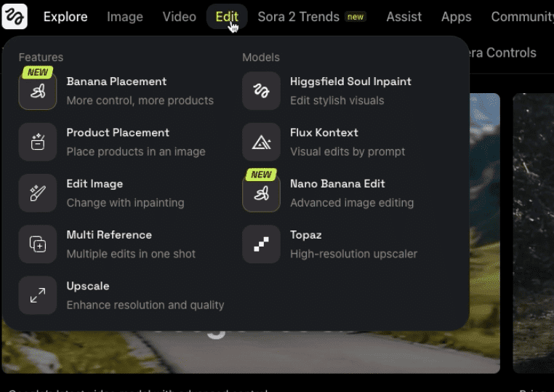
Task: Open the Explore nav item
Action: 65,17
